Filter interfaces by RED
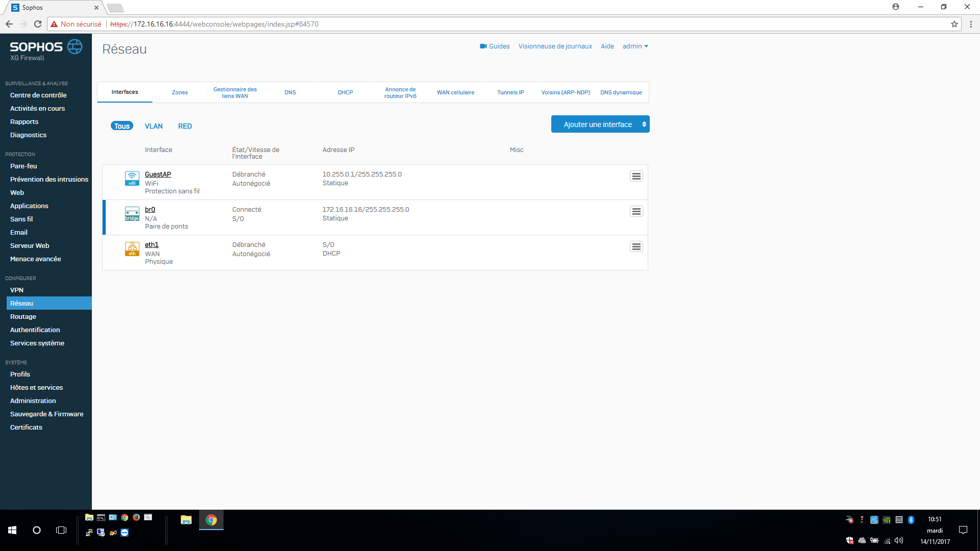Image resolution: width=980 pixels, height=551 pixels. pos(185,126)
